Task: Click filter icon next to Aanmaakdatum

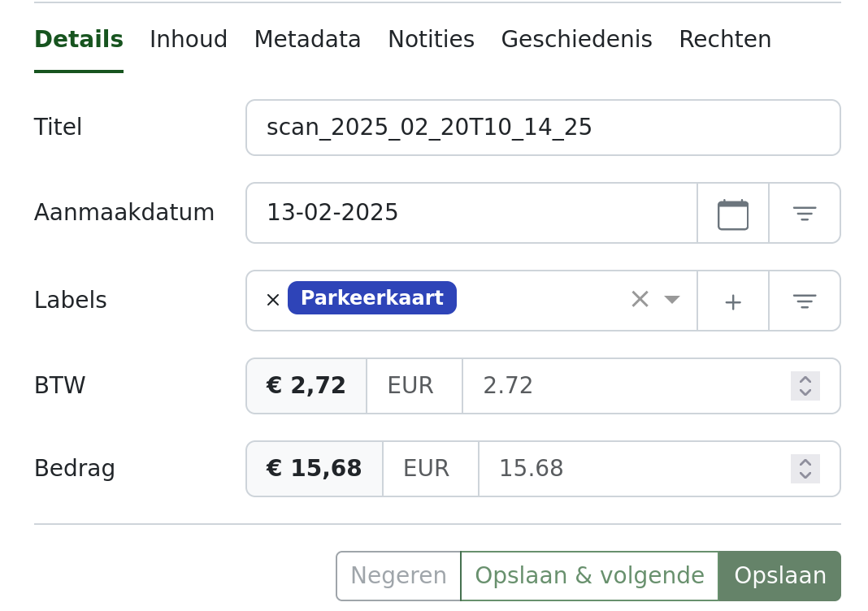Action: [x=805, y=213]
